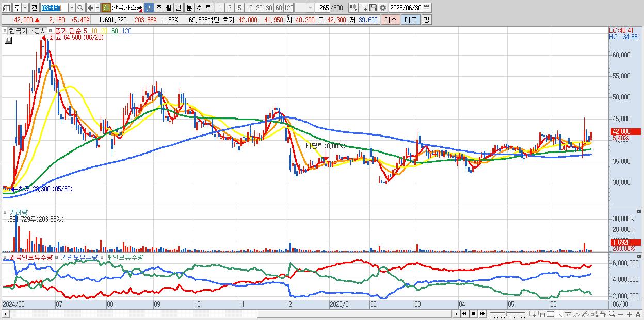
Task: Click the overlapping windows icon at bottom
Action: point(542,314)
